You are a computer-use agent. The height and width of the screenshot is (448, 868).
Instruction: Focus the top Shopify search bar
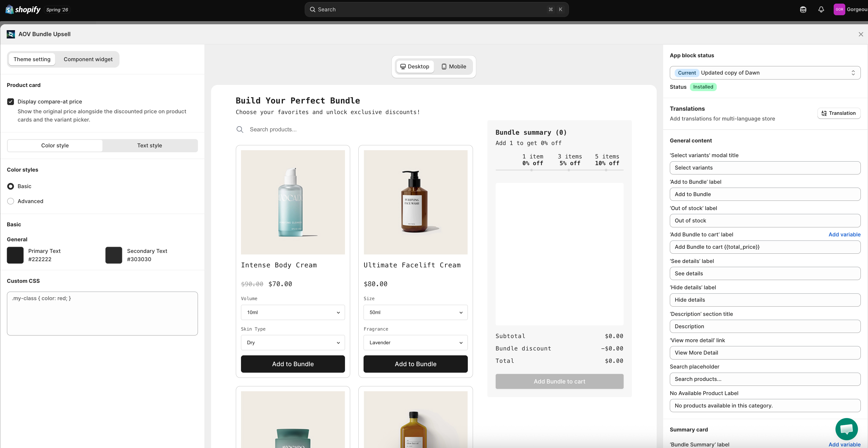[436, 10]
